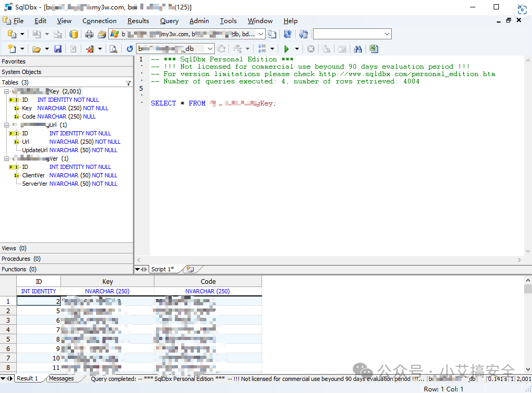Click the new script tab icon
532x393 pixels.
(x=190, y=269)
